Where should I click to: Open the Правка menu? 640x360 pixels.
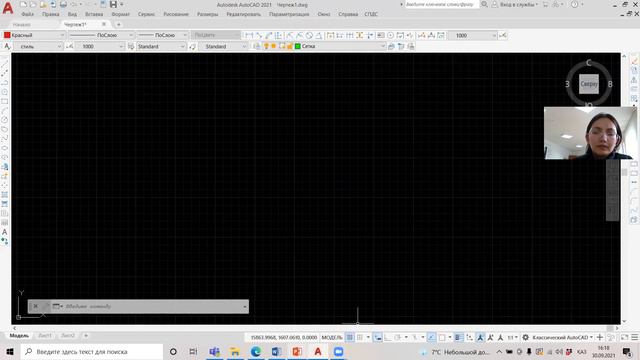[51, 14]
